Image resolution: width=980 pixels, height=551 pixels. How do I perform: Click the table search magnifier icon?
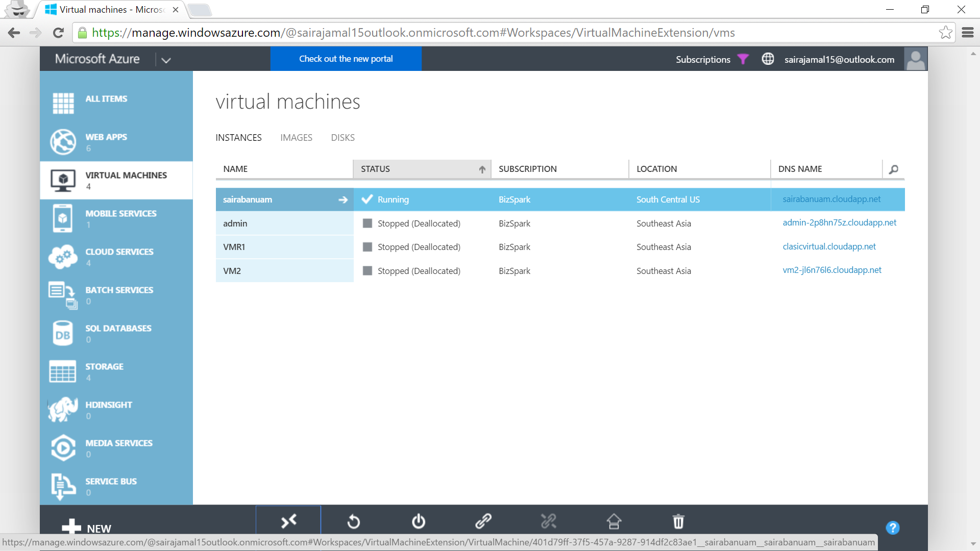[894, 169]
